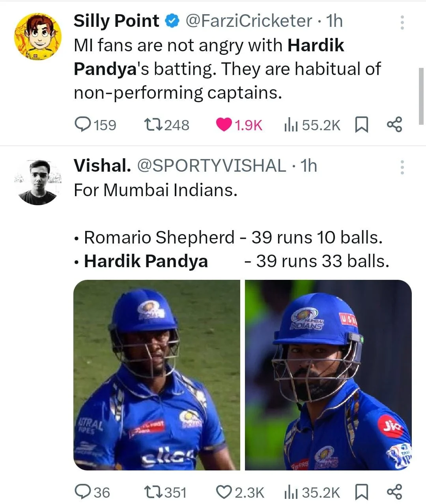Bookmark the Silly Point tweet
The height and width of the screenshot is (504, 426).
(x=362, y=125)
